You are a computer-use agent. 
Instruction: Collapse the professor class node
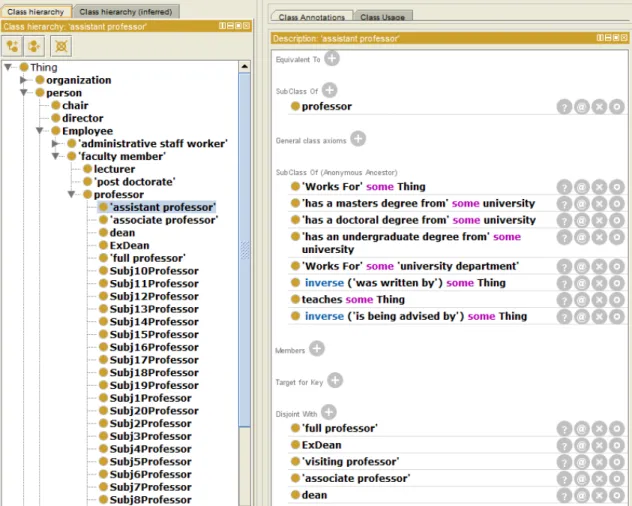click(71, 194)
